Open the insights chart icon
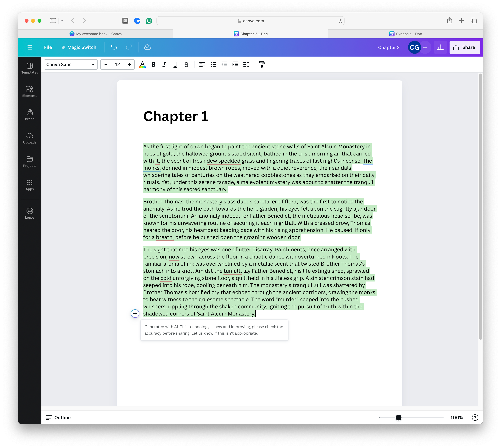Screen dimensions: 501x448 [x=440, y=47]
